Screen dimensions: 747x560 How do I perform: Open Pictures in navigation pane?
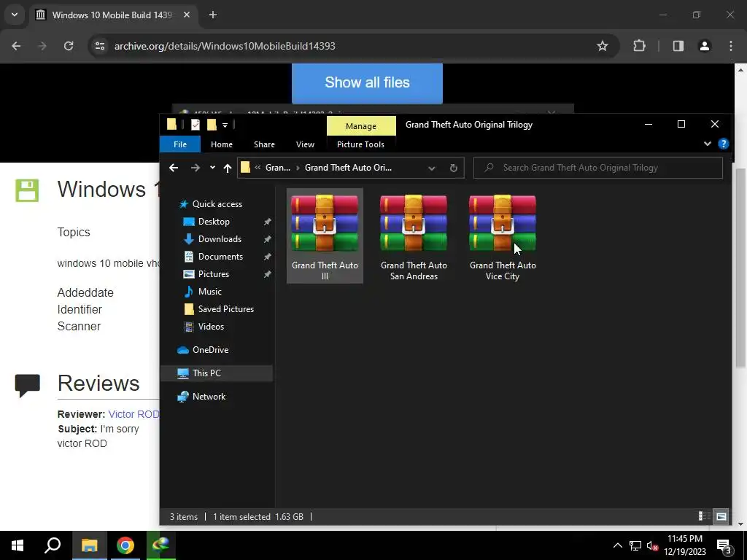[214, 274]
